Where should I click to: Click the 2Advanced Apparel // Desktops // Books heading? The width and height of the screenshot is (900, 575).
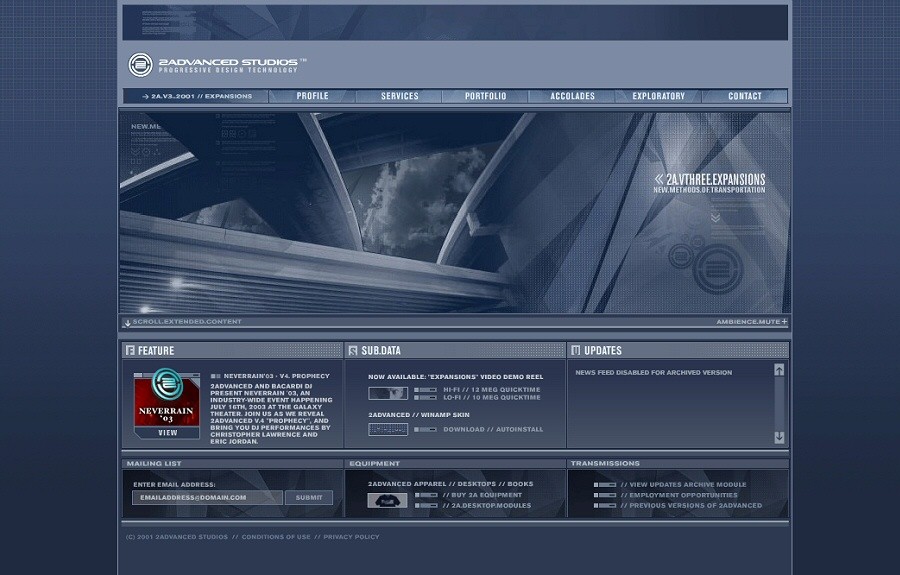(451, 484)
